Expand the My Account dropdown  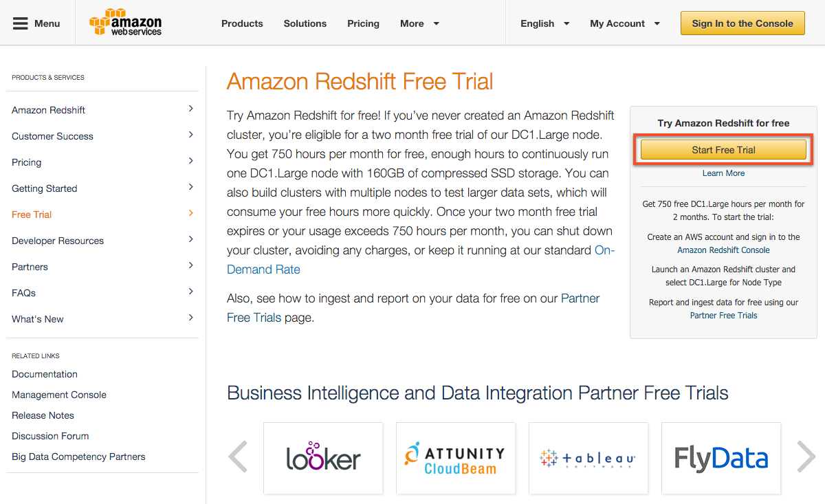(625, 23)
